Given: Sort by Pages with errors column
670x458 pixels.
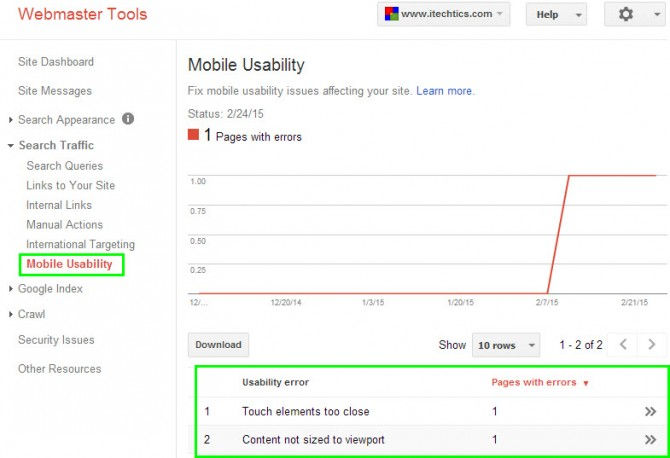Looking at the screenshot, I should click(x=540, y=382).
